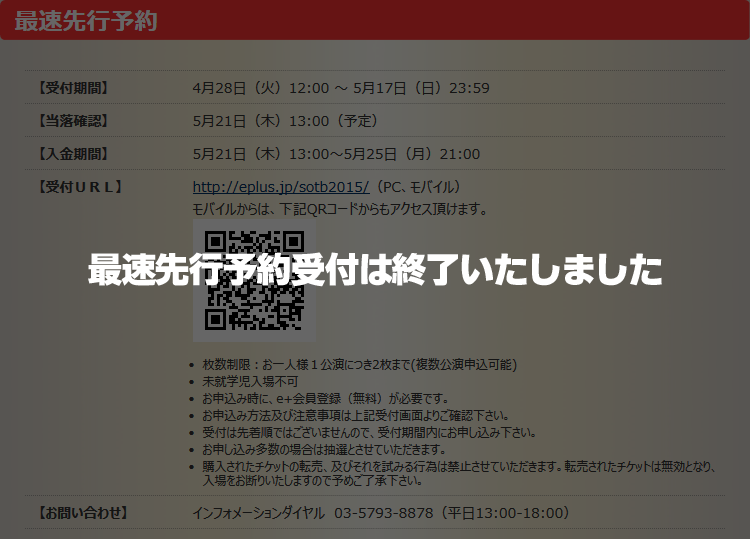Select the e+会員登録（無料）が必要です bullet

click(x=326, y=398)
